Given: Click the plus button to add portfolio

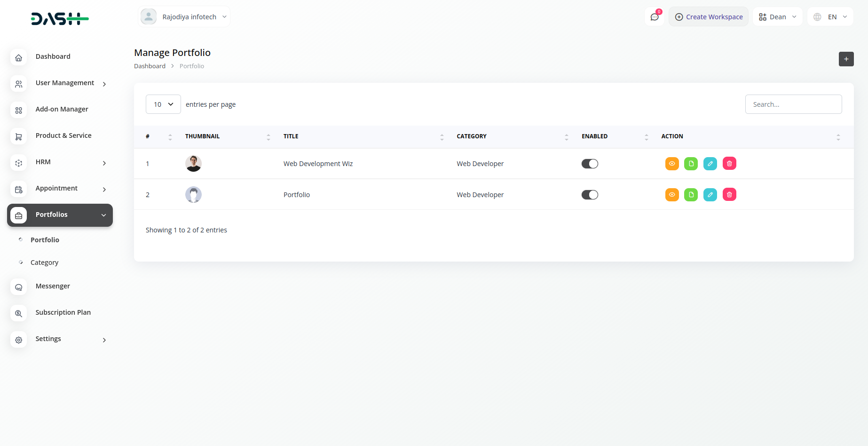Looking at the screenshot, I should (x=846, y=59).
